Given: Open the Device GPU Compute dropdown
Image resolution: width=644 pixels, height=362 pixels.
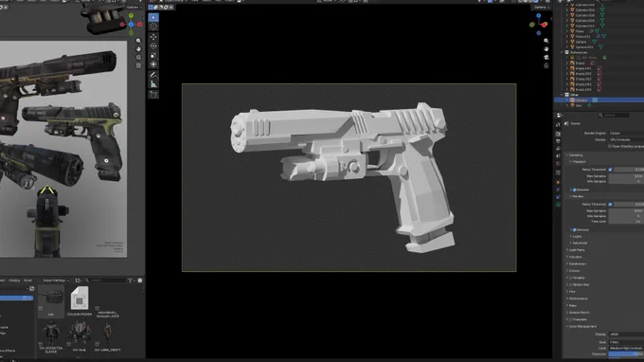Looking at the screenshot, I should [x=626, y=139].
